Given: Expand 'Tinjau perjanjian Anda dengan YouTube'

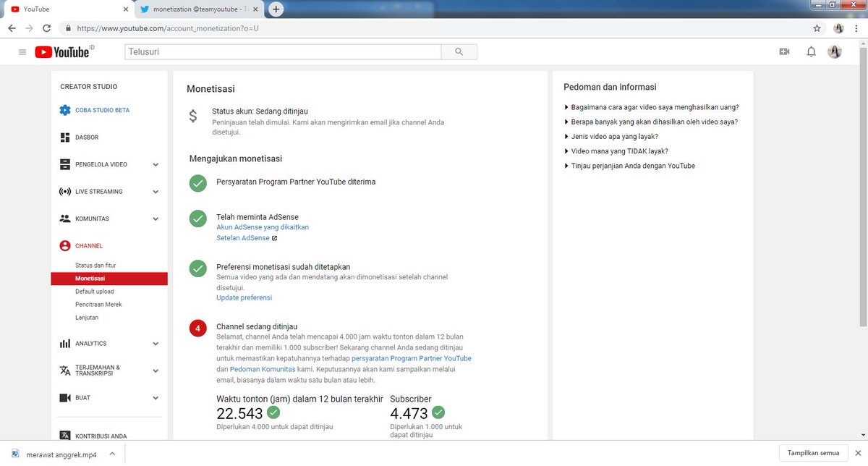Looking at the screenshot, I should (x=629, y=166).
